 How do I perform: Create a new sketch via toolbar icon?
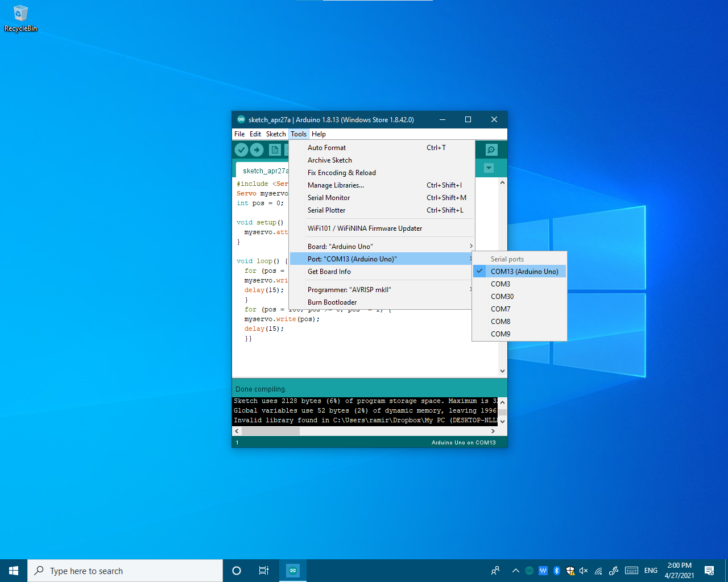[275, 149]
